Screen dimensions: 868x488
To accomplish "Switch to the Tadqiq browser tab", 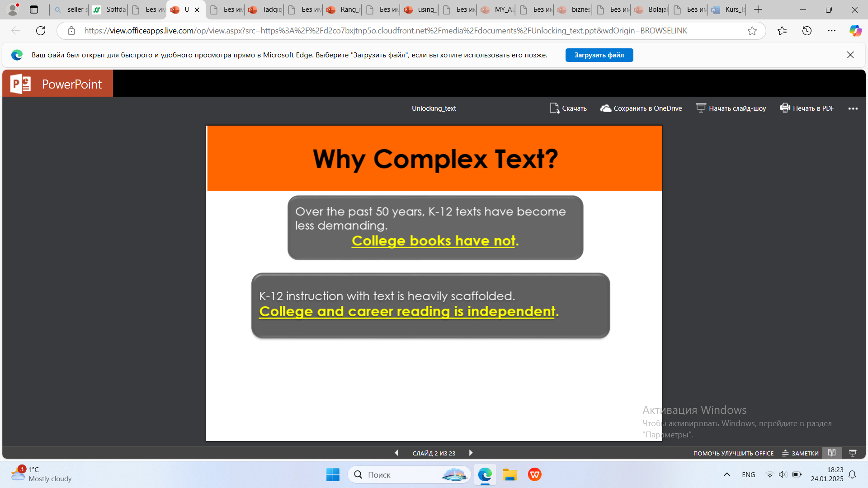I will click(x=264, y=9).
